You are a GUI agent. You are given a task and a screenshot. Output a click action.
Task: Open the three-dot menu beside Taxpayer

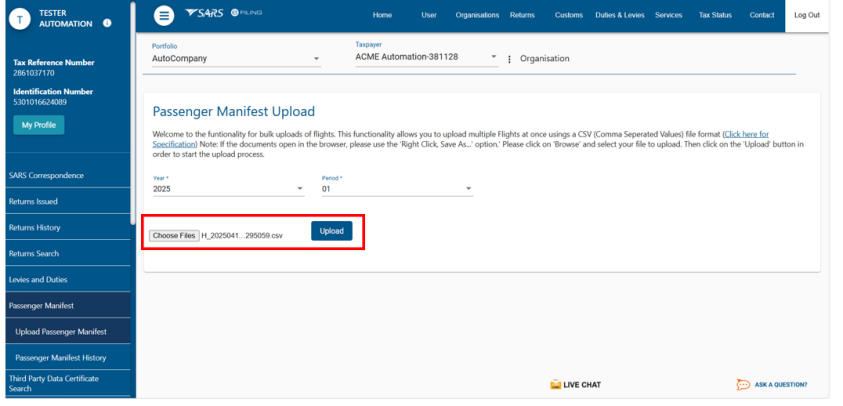tap(509, 59)
